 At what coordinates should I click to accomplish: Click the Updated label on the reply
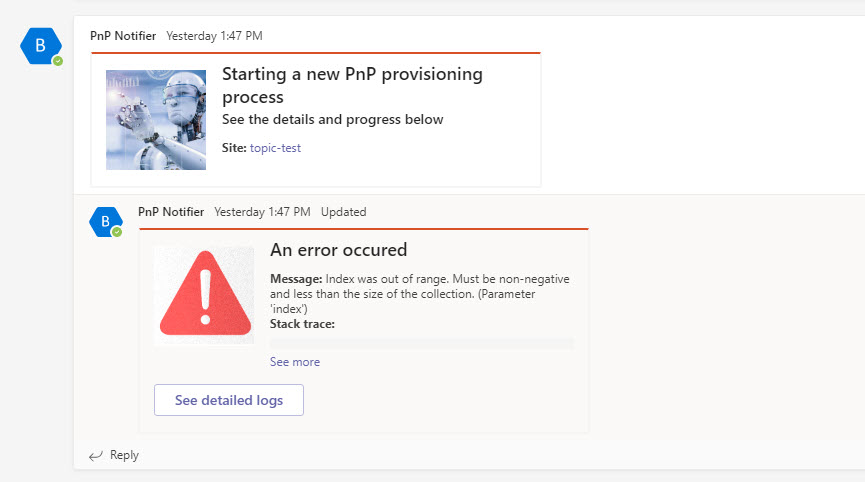tap(344, 212)
